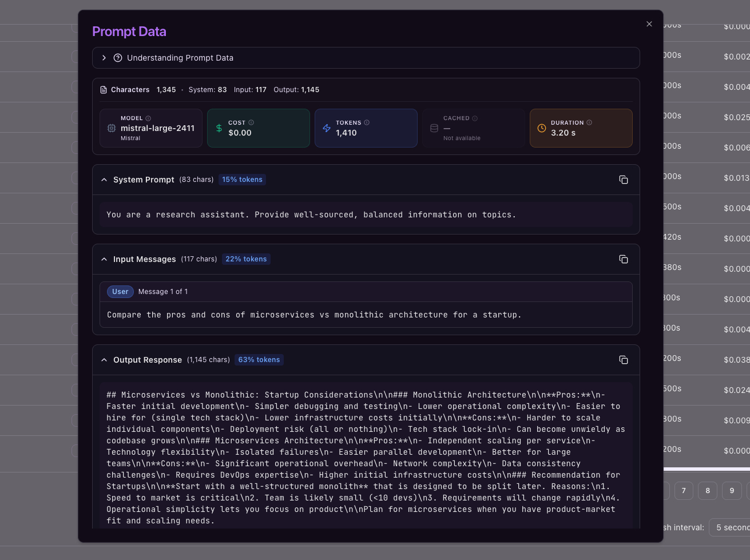The height and width of the screenshot is (560, 750).
Task: Click the User role badge
Action: click(x=120, y=292)
